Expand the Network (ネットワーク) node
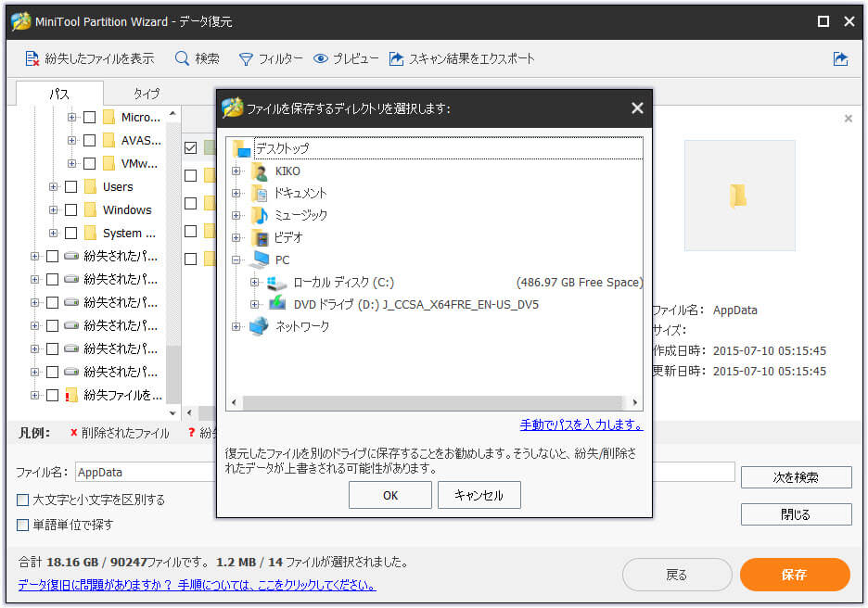Viewport: 868px width, 608px height. click(x=236, y=327)
